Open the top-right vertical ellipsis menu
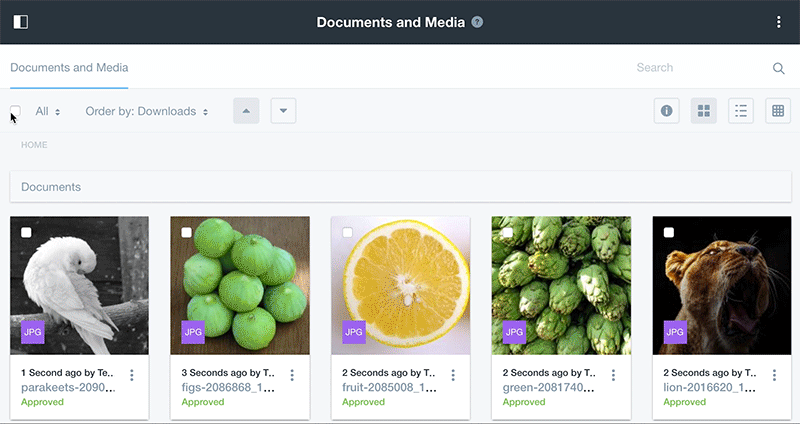 coord(779,22)
